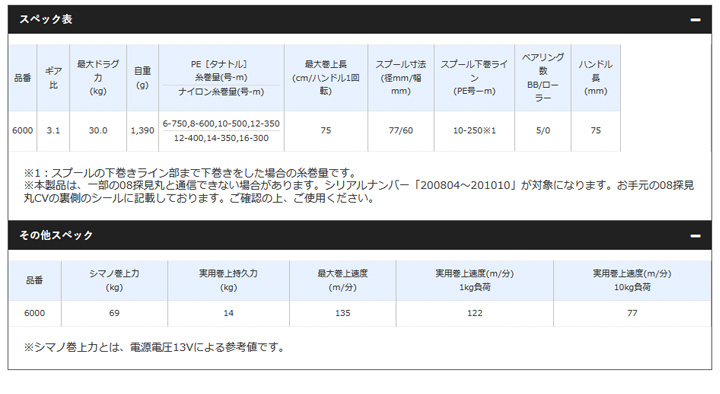Collapse the スペック表 section with minus icon
720x394 pixels.
(x=695, y=20)
